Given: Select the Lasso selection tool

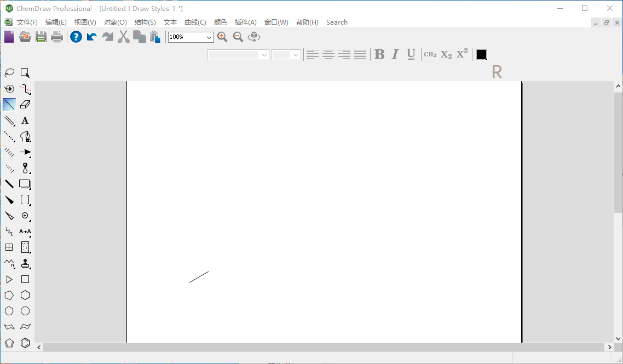Looking at the screenshot, I should pos(9,73).
